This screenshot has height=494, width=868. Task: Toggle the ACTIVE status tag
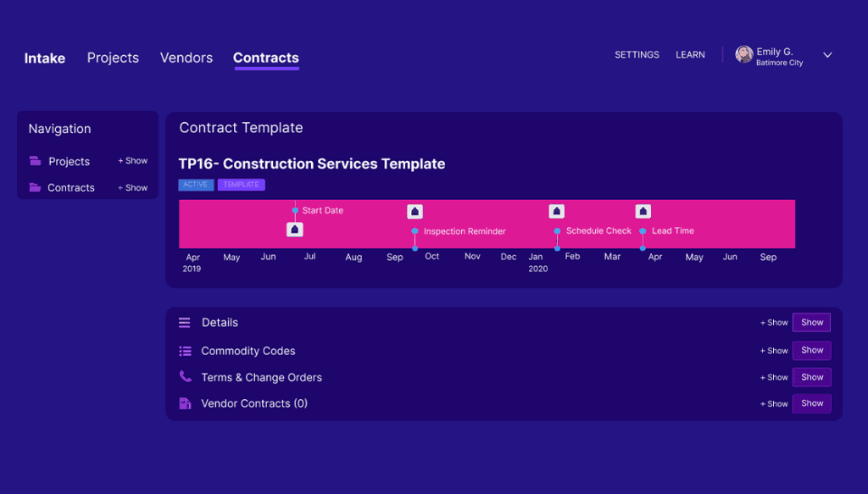(x=196, y=185)
